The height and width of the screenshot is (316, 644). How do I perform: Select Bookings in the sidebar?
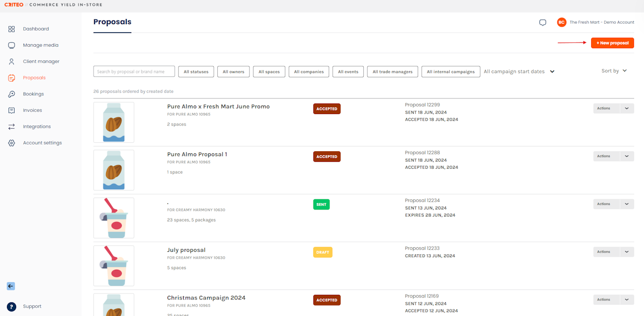(x=33, y=94)
